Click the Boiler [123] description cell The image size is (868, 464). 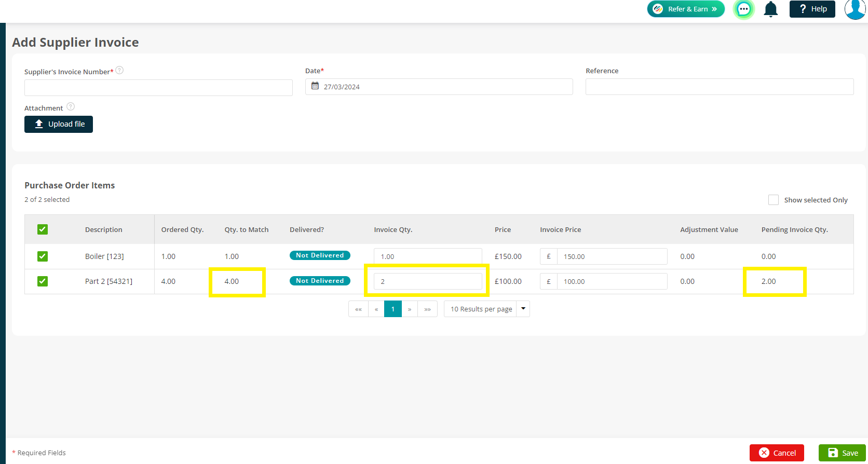tap(104, 256)
